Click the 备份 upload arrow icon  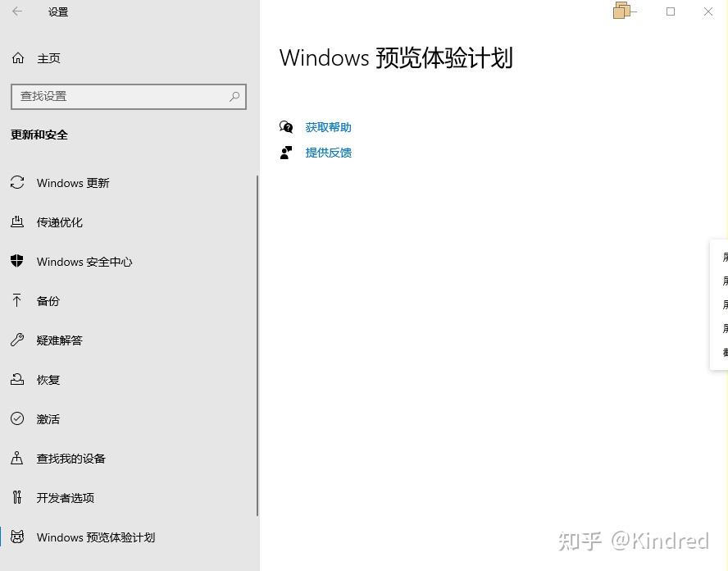pyautogui.click(x=17, y=300)
